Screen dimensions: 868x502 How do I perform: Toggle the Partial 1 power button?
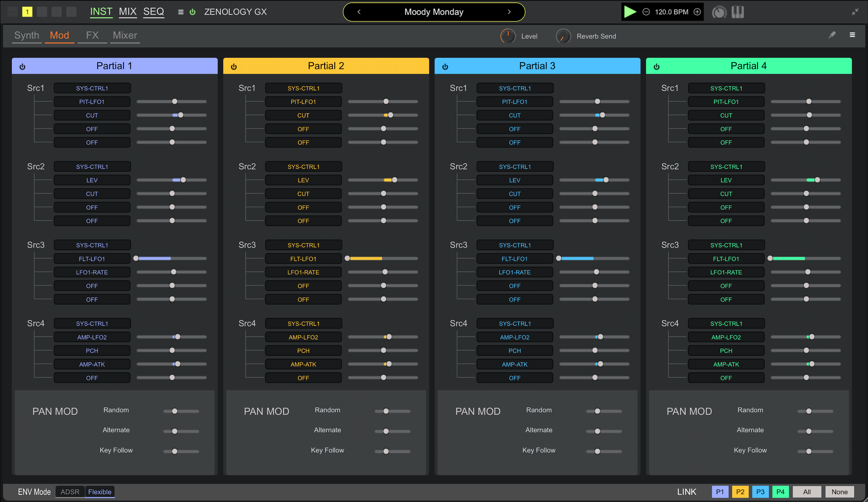pos(22,67)
